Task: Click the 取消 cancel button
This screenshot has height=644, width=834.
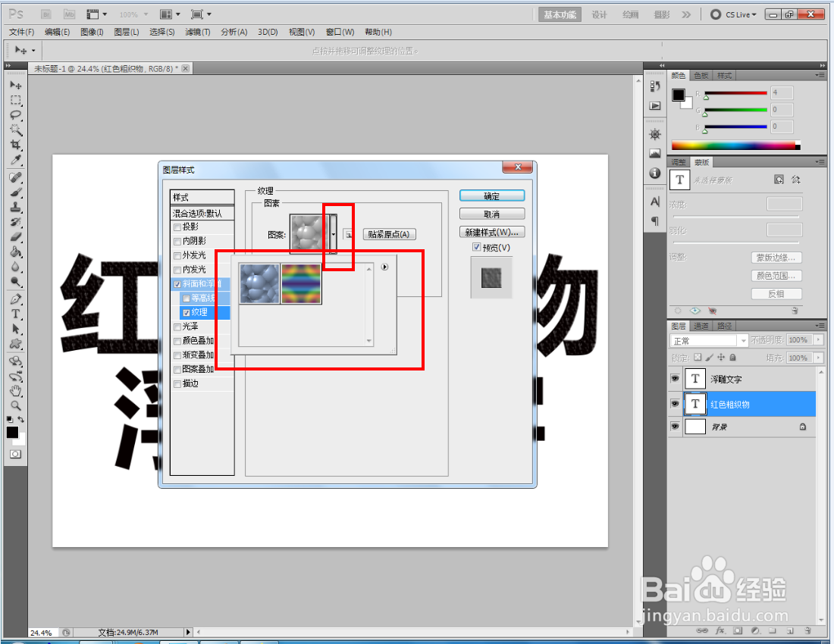Action: coord(492,214)
